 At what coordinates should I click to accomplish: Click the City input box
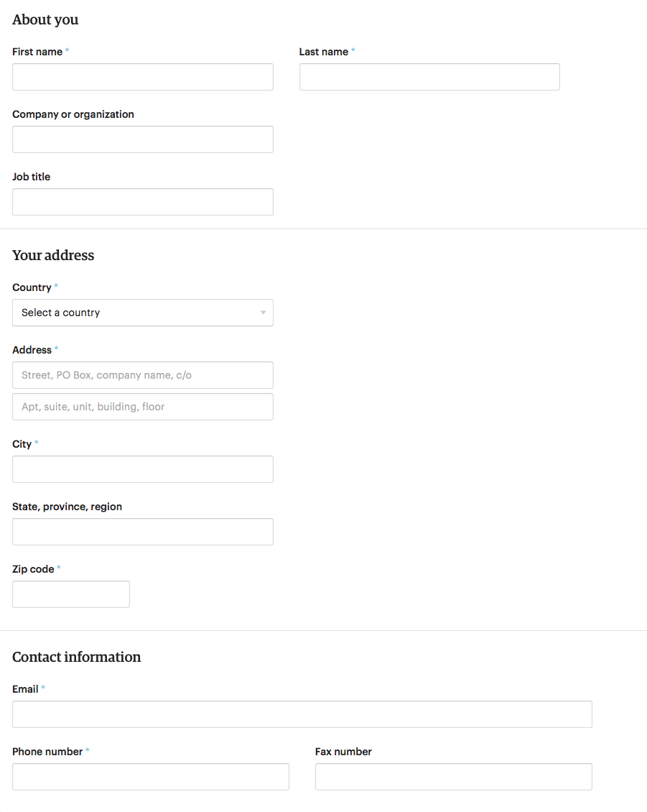click(x=143, y=470)
